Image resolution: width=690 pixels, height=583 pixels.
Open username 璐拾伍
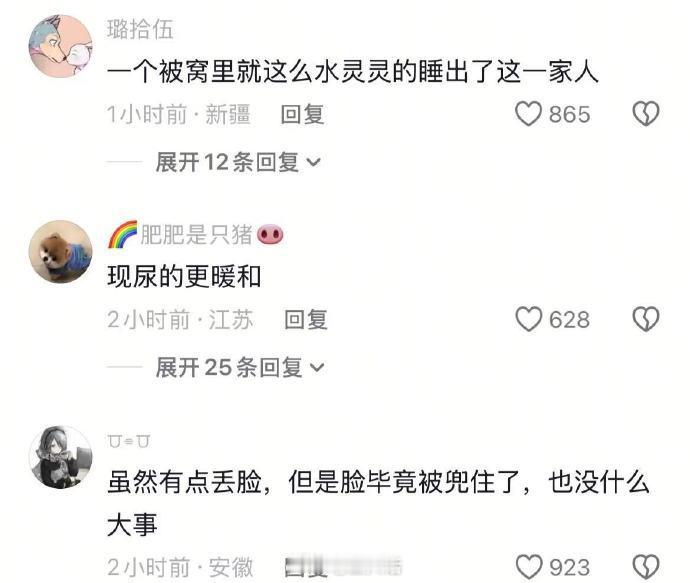[140, 30]
